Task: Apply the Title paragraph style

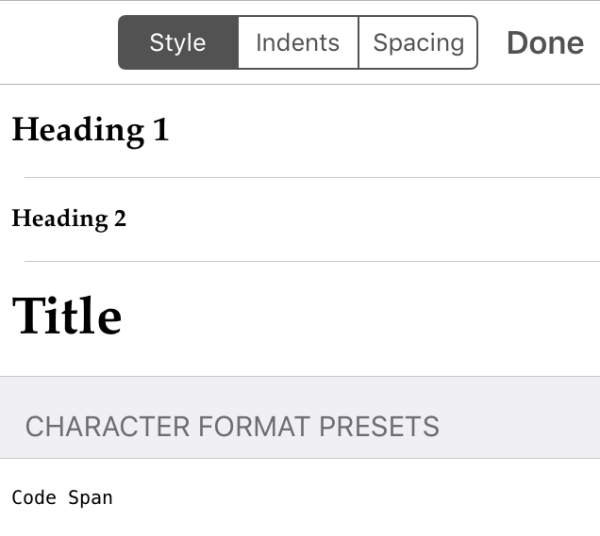Action: point(67,317)
